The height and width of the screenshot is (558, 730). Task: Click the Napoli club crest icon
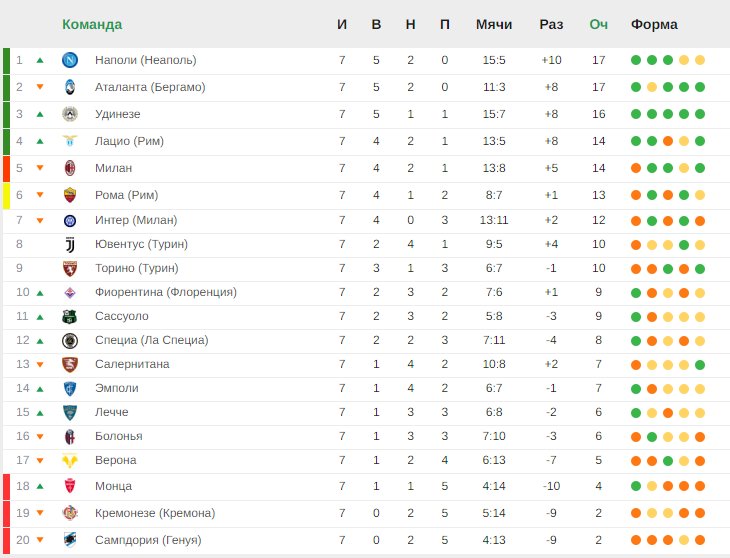[70, 60]
